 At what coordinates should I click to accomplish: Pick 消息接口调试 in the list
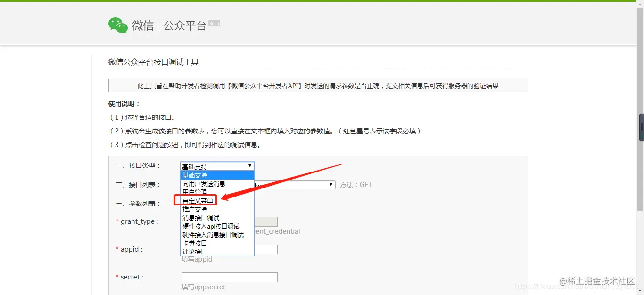tap(217, 218)
